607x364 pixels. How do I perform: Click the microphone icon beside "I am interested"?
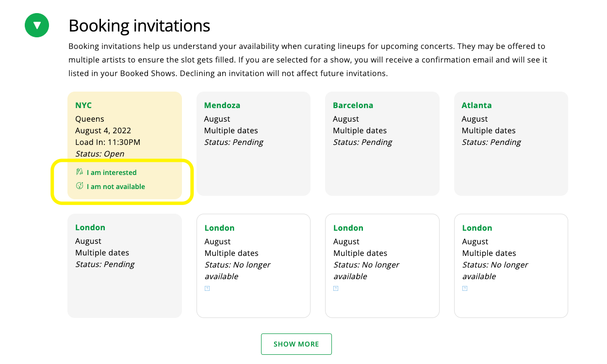click(x=79, y=172)
